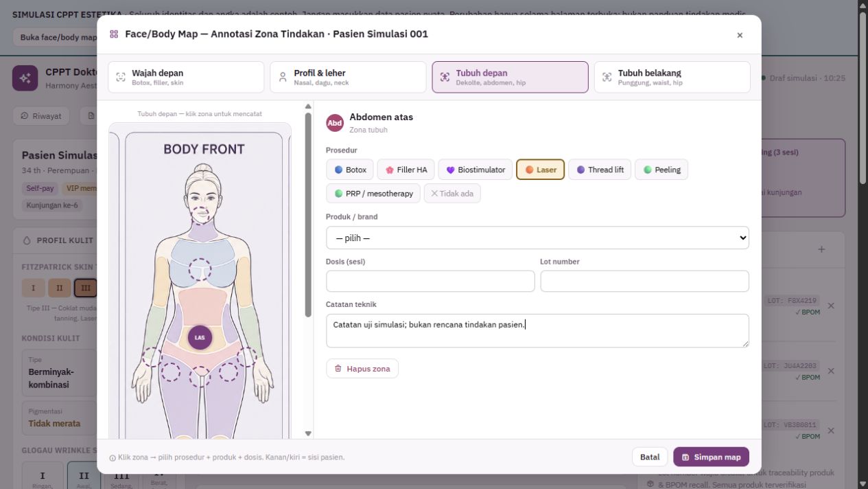868x489 pixels.
Task: Focus the Lot number input field
Action: pyautogui.click(x=644, y=281)
